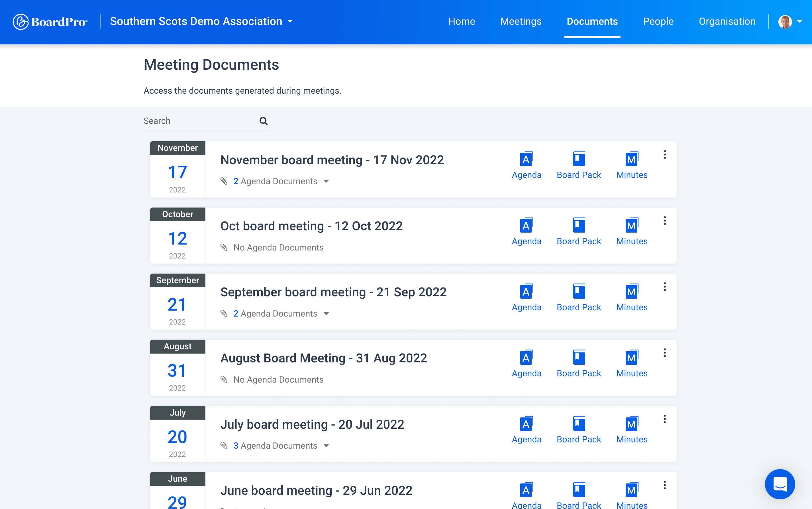Image resolution: width=812 pixels, height=509 pixels.
Task: Switch to the People tab
Action: click(x=658, y=21)
